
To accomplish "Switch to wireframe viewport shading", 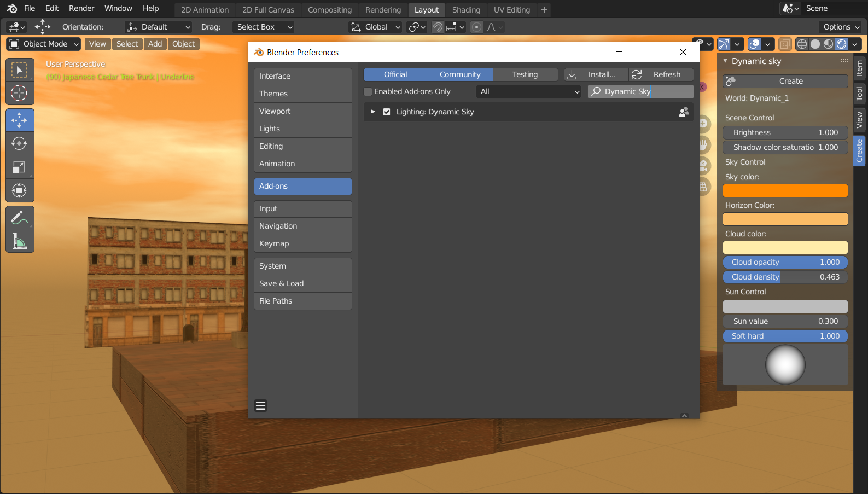I will pos(802,44).
